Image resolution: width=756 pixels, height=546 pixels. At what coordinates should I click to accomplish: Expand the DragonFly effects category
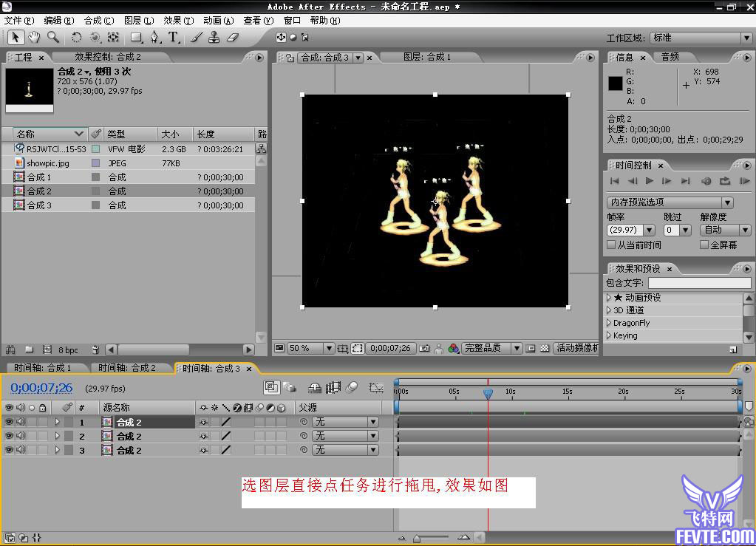609,323
